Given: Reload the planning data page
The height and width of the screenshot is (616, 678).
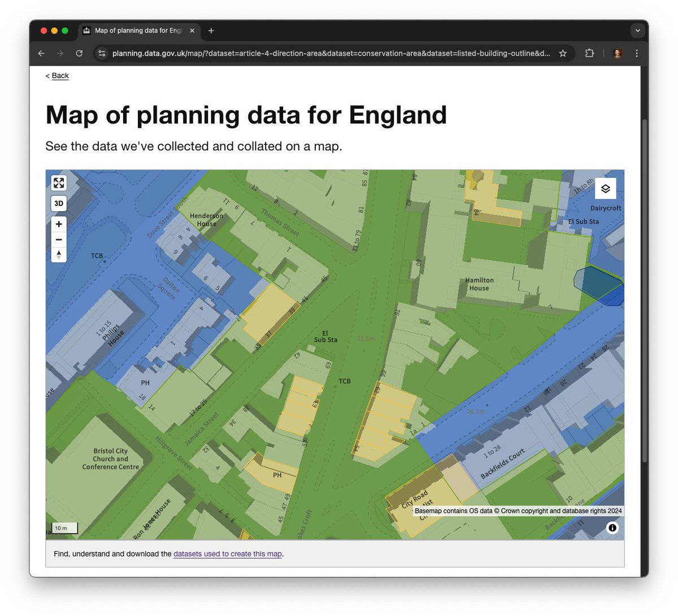Looking at the screenshot, I should click(x=79, y=53).
